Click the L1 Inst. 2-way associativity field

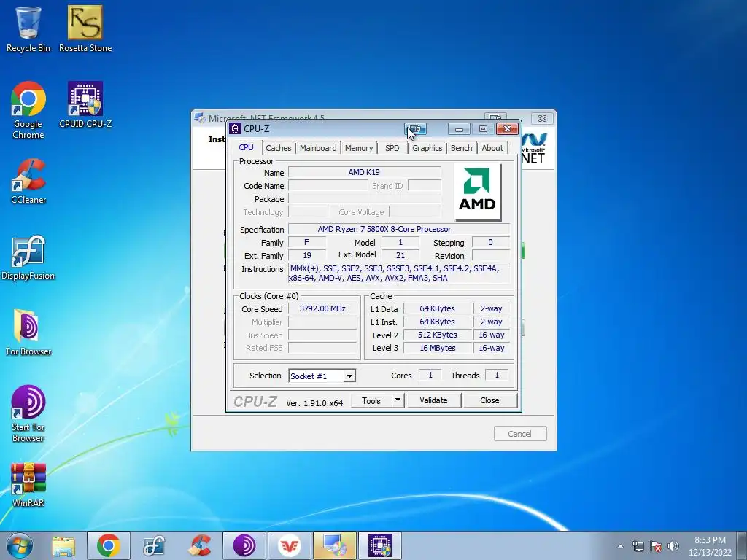tap(492, 322)
